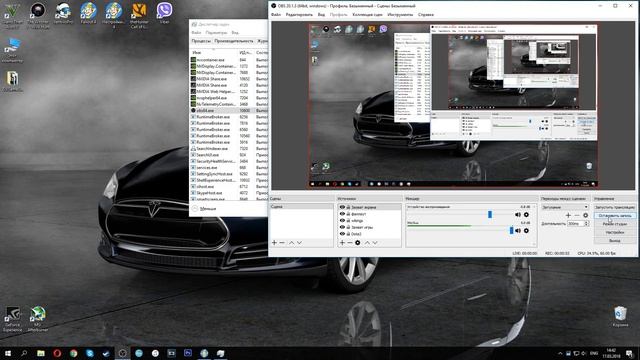Click the Запустить трансляцию button

[615, 207]
